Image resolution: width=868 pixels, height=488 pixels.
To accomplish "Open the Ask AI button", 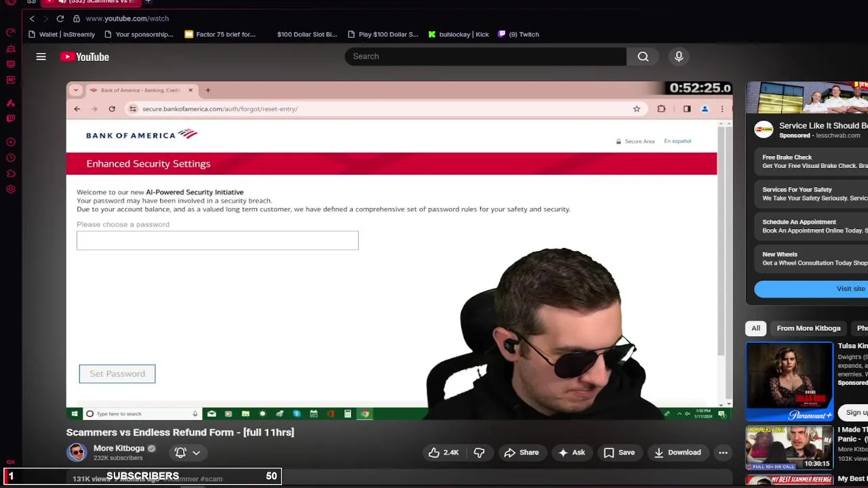I will click(570, 452).
